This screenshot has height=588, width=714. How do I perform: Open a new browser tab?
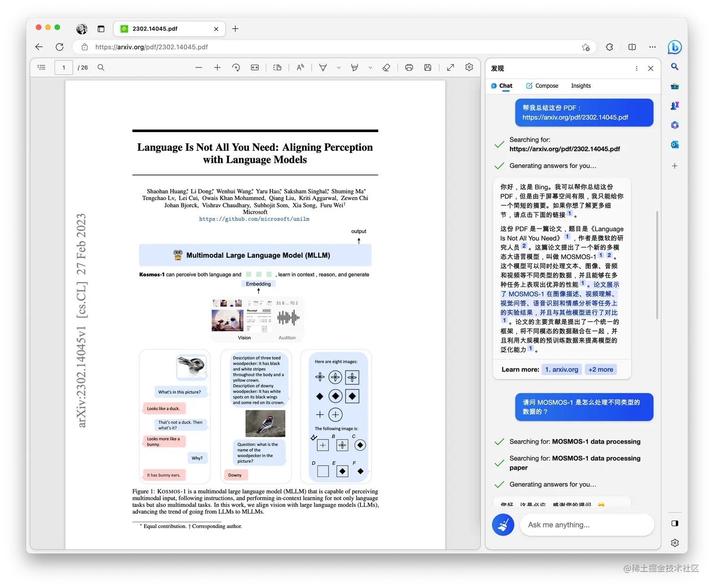click(235, 29)
